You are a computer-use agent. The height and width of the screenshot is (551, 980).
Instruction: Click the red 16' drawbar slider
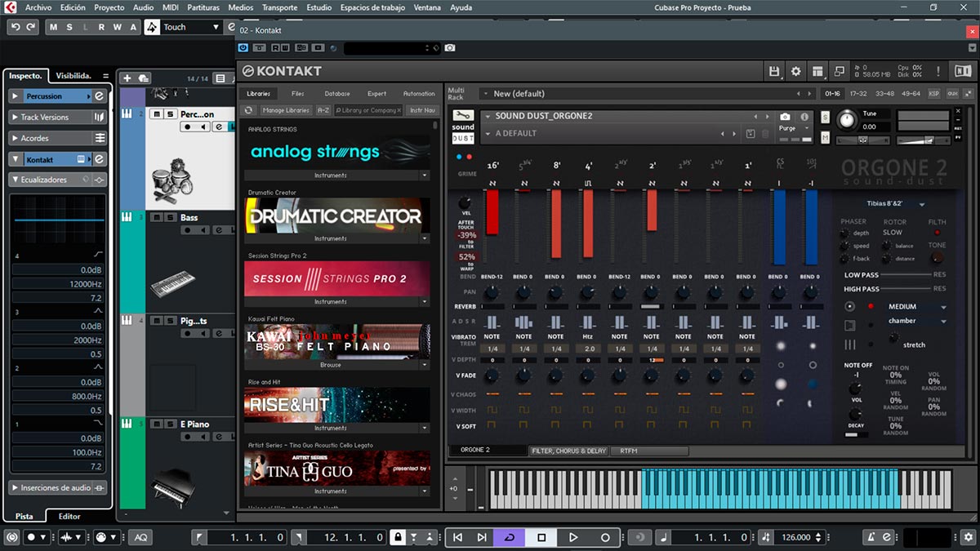[492, 213]
